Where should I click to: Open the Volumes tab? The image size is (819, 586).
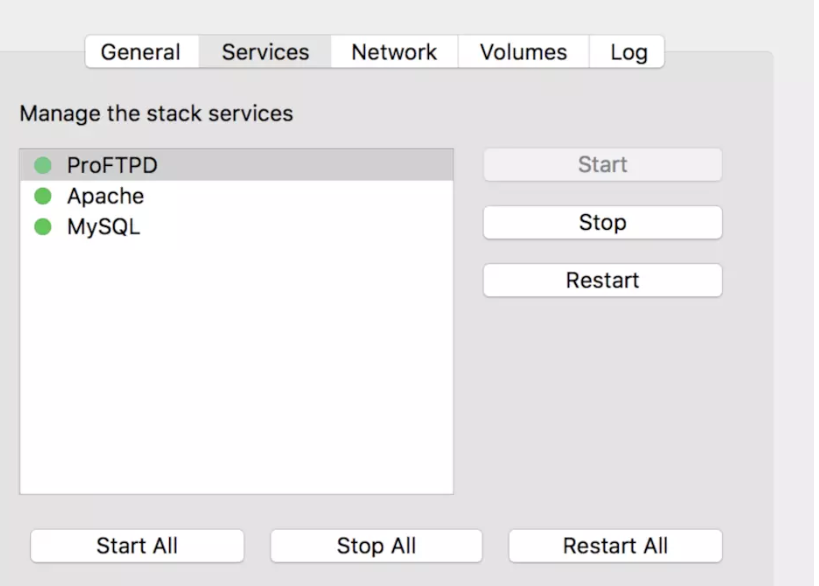pyautogui.click(x=523, y=52)
